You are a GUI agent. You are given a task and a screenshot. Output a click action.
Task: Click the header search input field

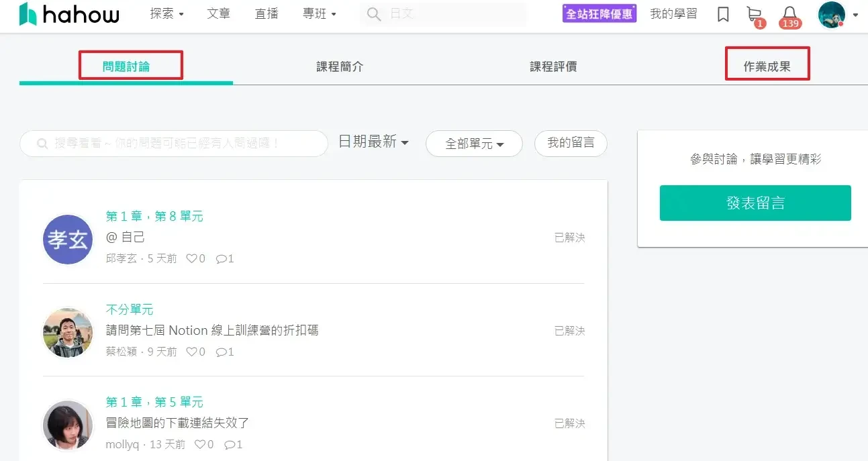click(x=443, y=14)
